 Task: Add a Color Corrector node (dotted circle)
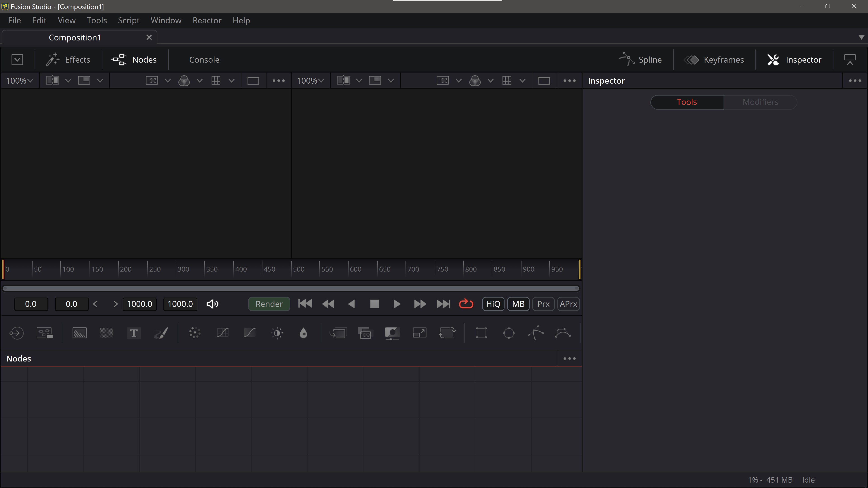(195, 333)
